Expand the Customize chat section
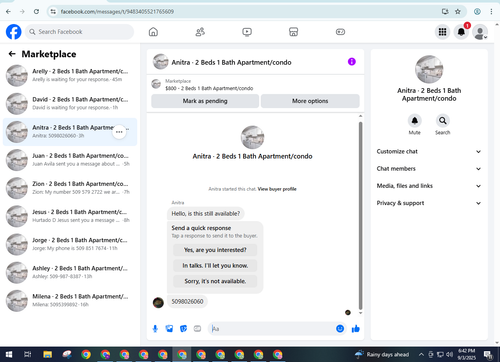The width and height of the screenshot is (500, 362). (429, 152)
